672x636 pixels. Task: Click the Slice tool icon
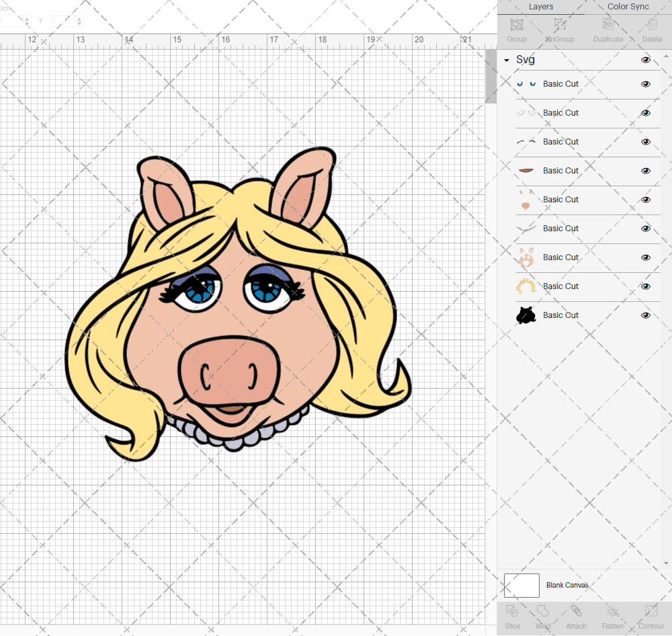(x=512, y=610)
